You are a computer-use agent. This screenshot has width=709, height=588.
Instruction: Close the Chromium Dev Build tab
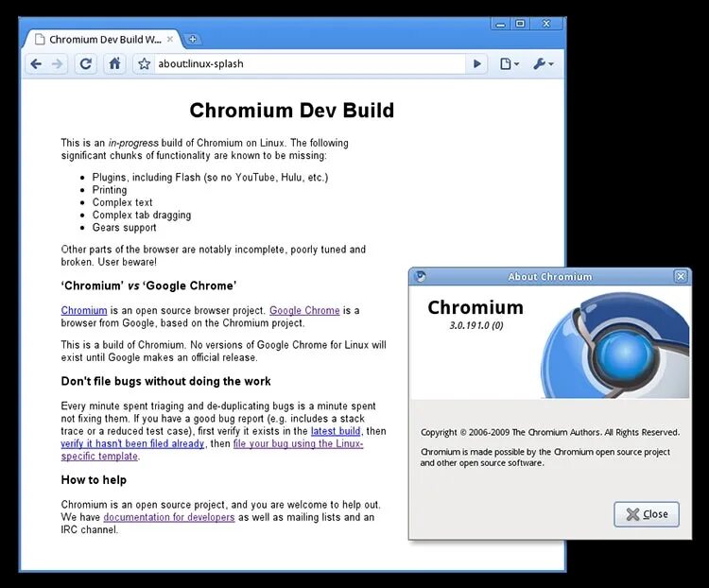pos(170,39)
